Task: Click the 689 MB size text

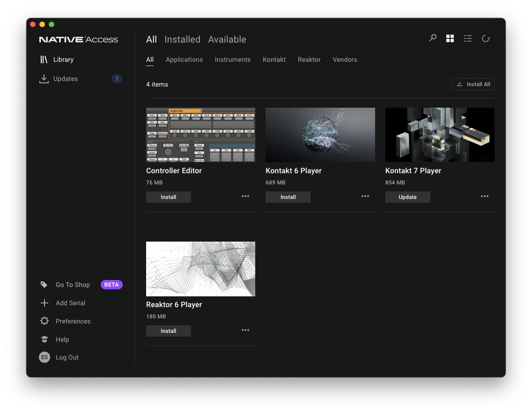Action: click(x=275, y=183)
